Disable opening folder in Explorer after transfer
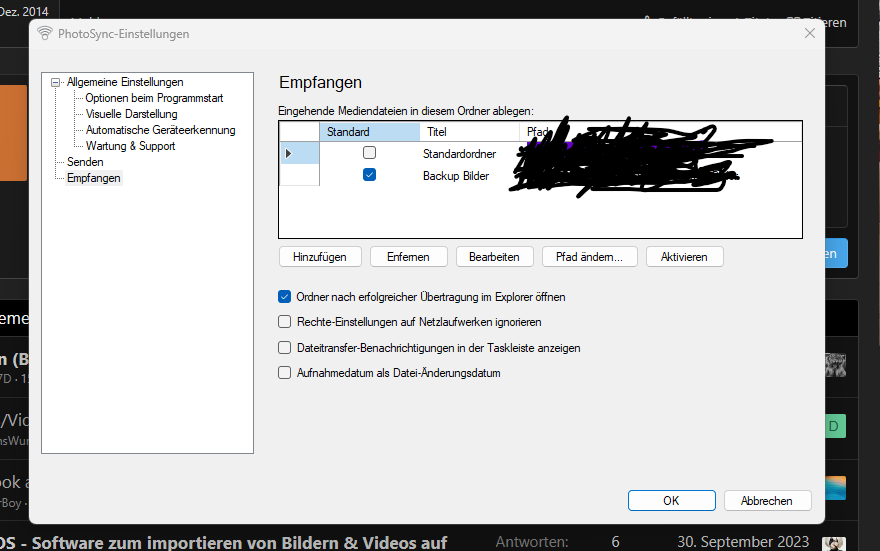 coord(285,297)
